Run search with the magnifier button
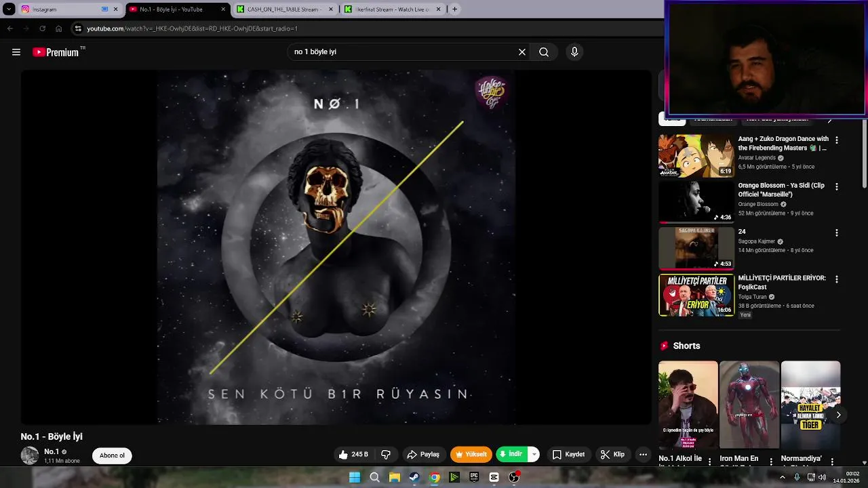This screenshot has height=488, width=868. pos(544,52)
